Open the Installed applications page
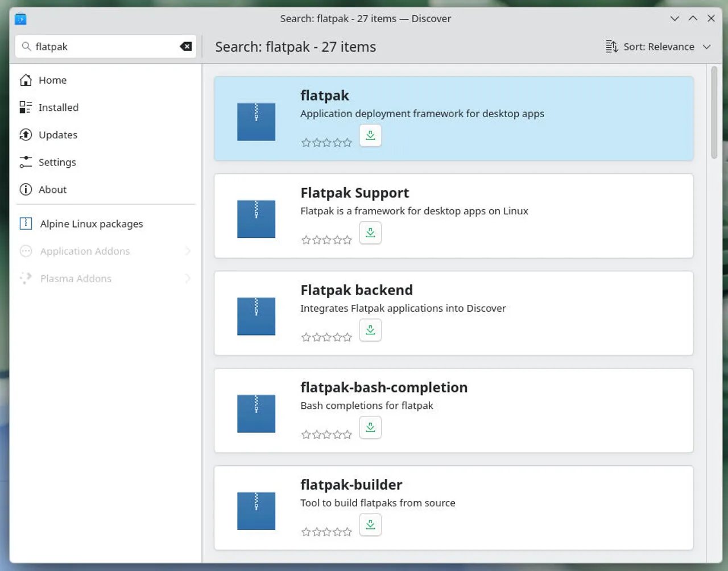Viewport: 728px width, 571px height. [x=105, y=107]
